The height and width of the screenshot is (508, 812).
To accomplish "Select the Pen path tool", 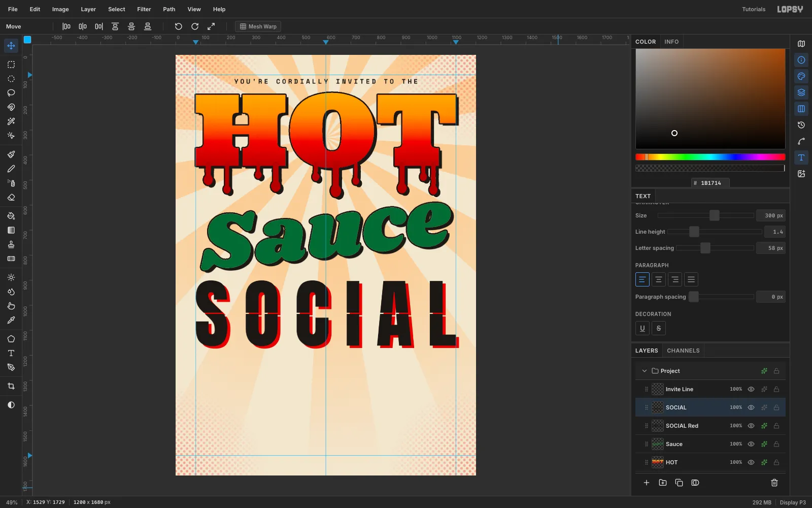I will [x=11, y=367].
